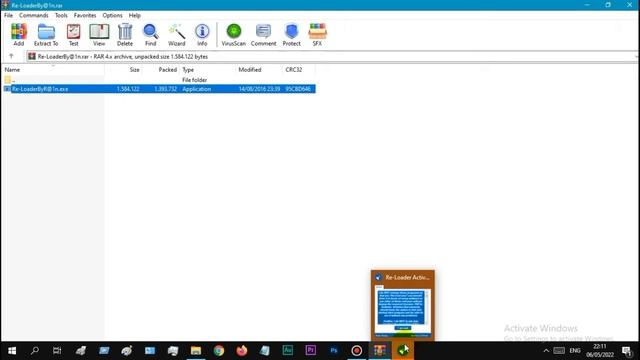Screen dimensions: 640x360
Task: Select the Re-LoaderByR@1n.exe file row
Action: pyautogui.click(x=159, y=89)
